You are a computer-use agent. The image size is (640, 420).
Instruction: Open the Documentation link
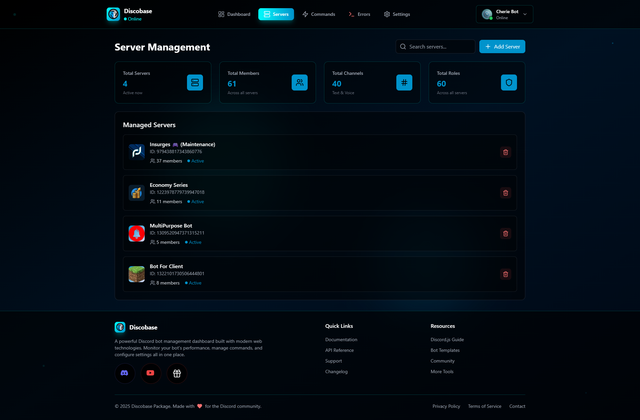(341, 340)
